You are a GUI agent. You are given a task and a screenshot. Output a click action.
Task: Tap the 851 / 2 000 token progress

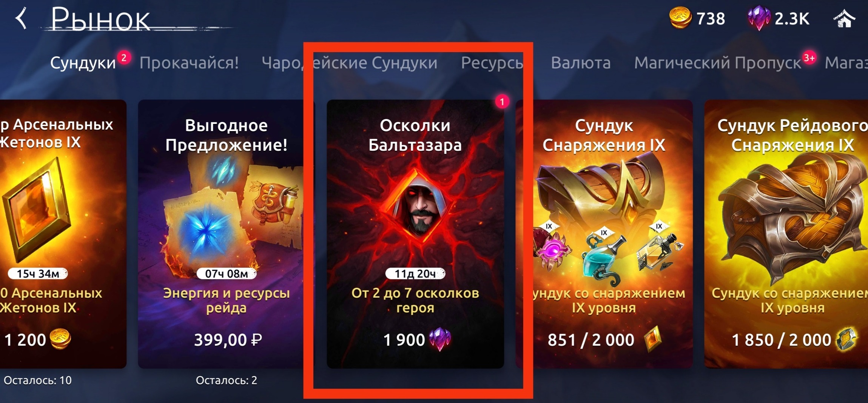click(591, 340)
